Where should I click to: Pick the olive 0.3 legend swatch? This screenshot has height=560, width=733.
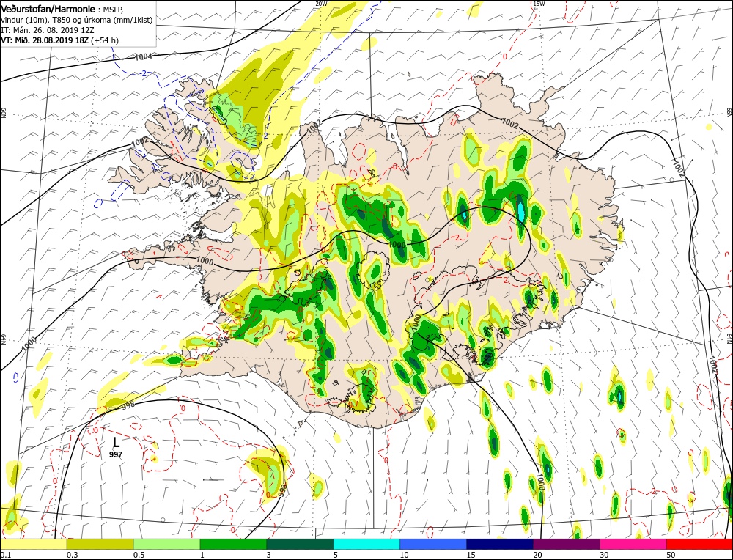tap(100, 544)
